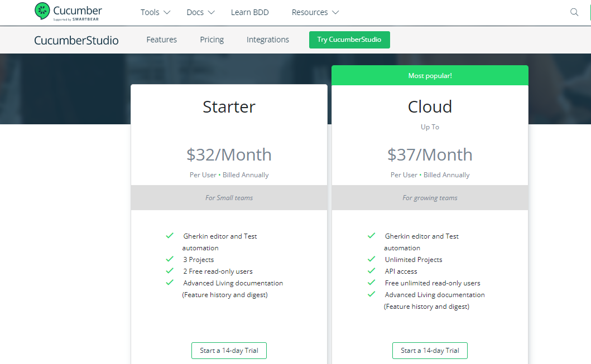The width and height of the screenshot is (591, 364).
Task: Open the Features tab
Action: (x=162, y=40)
